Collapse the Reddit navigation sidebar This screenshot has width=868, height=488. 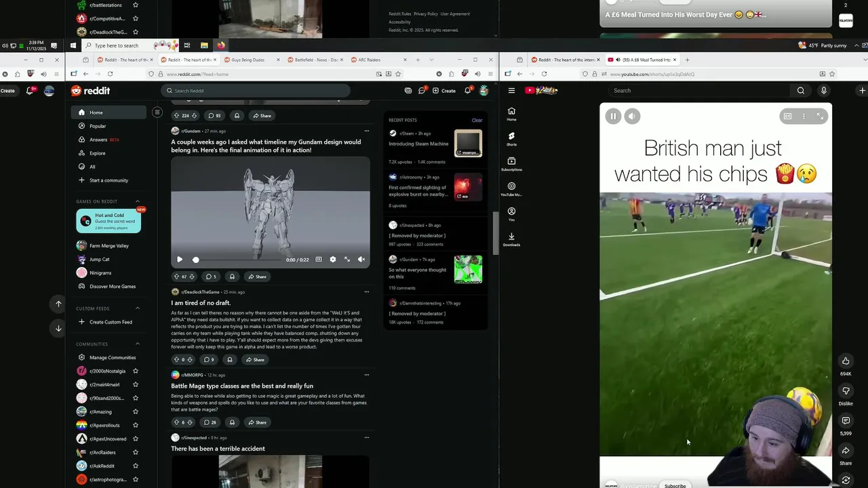pyautogui.click(x=157, y=113)
